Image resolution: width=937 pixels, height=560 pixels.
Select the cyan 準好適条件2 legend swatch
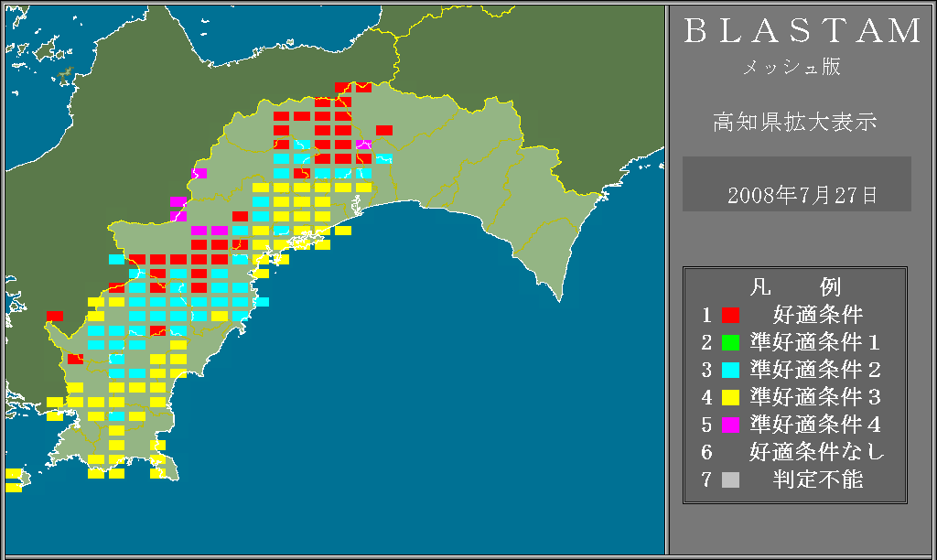pyautogui.click(x=730, y=371)
